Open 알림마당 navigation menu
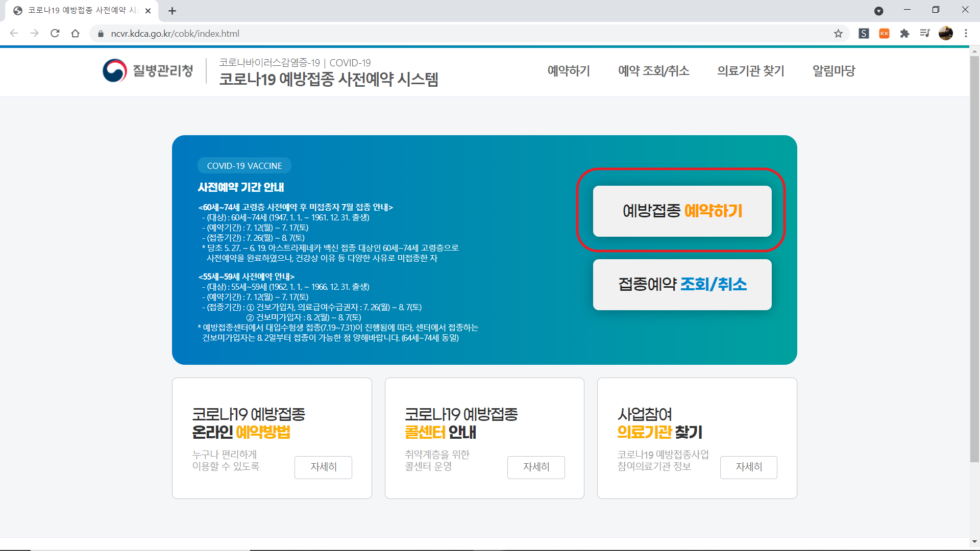 [x=834, y=71]
